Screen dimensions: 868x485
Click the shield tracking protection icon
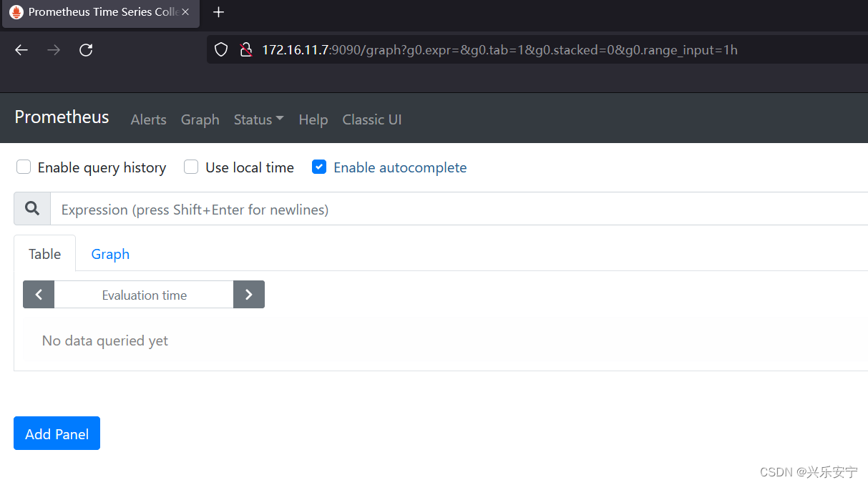(222, 50)
